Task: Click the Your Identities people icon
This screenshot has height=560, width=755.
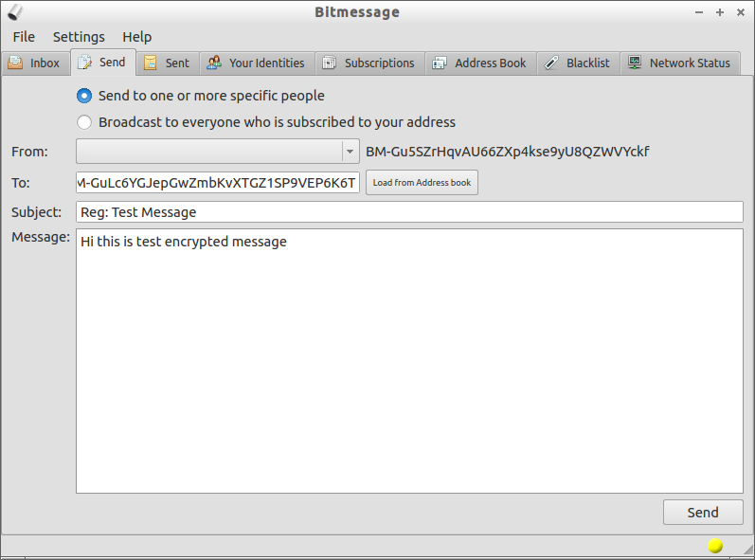Action: (214, 63)
